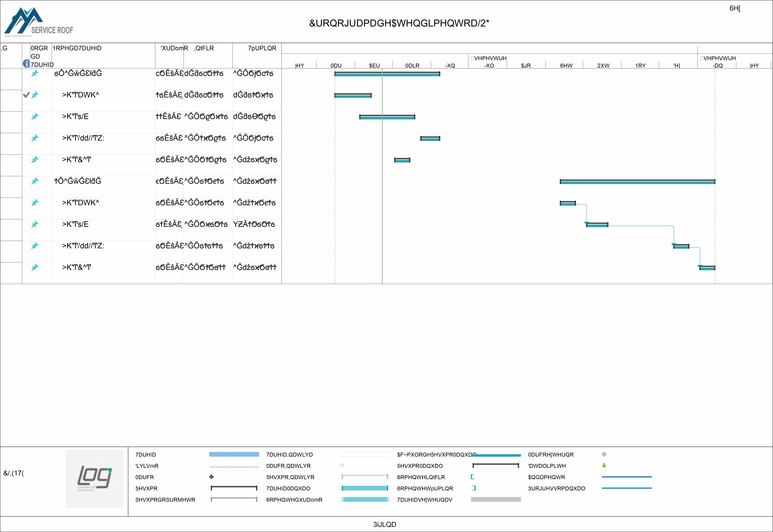This screenshot has width=773, height=532.
Task: Click the "6H[" text at top right
Action: pos(735,8)
